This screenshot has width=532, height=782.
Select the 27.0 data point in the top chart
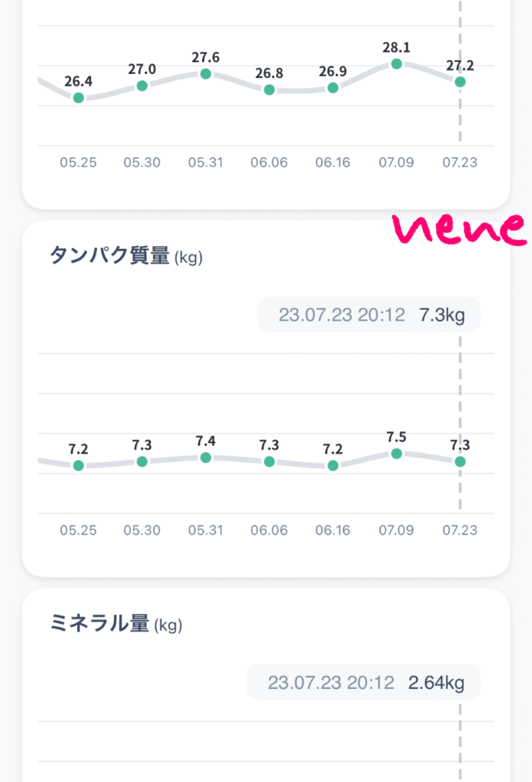[x=142, y=86]
